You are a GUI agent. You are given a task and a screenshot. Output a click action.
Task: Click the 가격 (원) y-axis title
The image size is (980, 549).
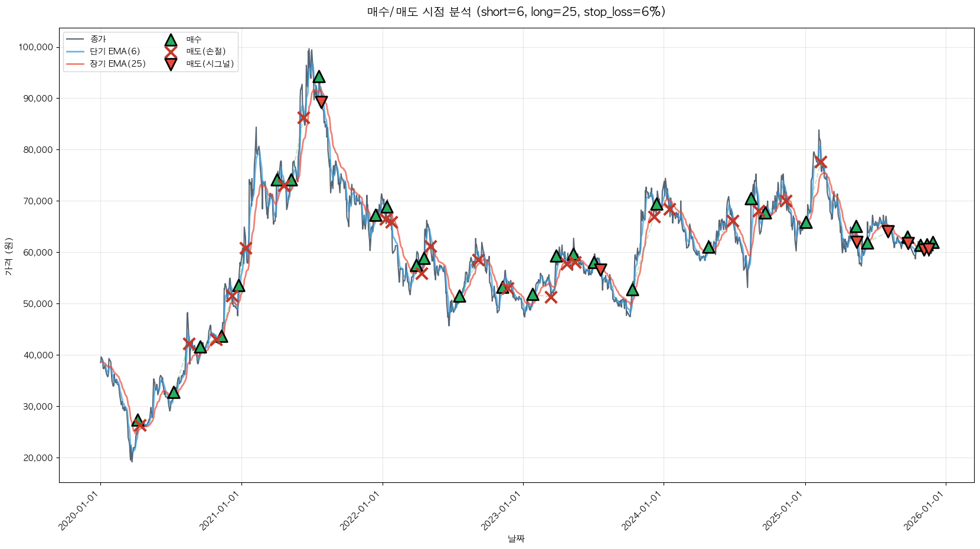pos(8,256)
